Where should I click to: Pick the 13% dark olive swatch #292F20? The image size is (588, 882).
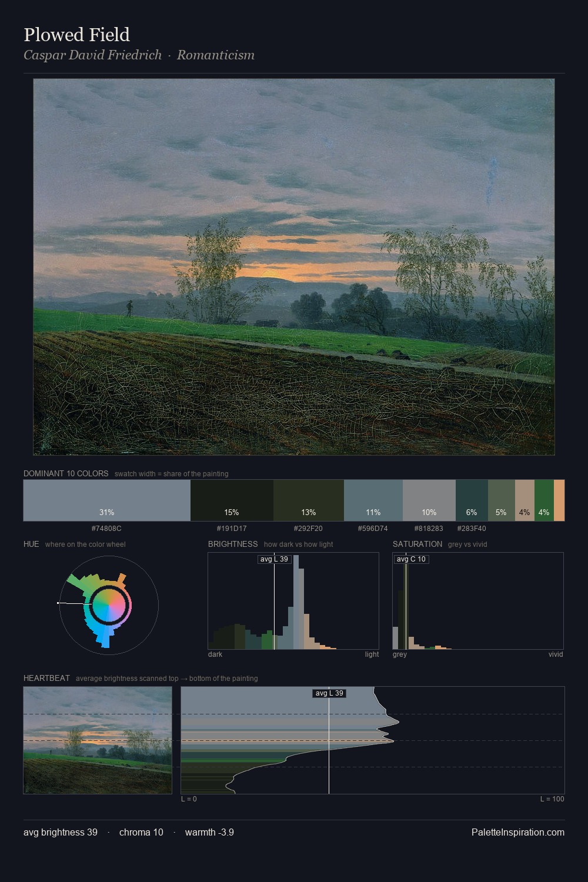pos(309,500)
